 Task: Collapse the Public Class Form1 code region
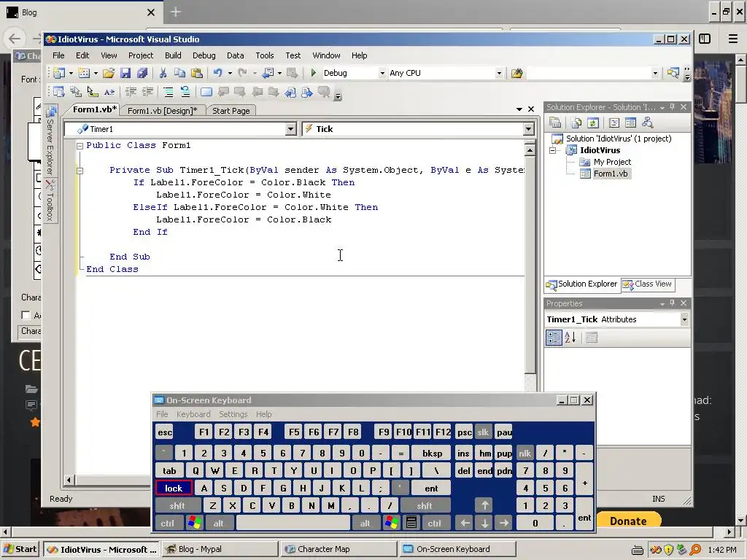pos(80,146)
